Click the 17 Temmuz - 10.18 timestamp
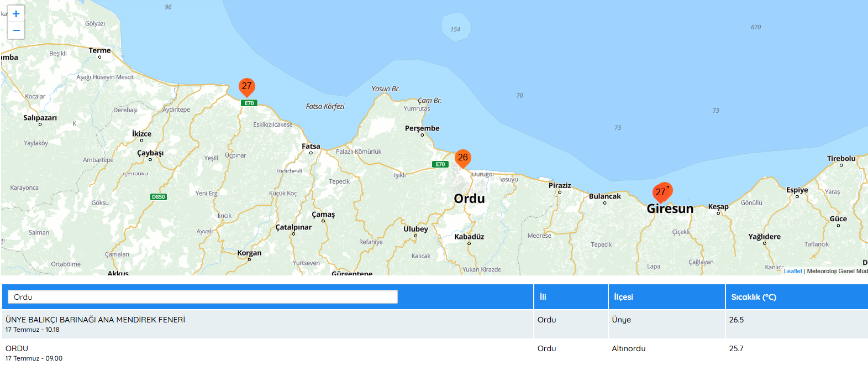 tap(32, 330)
